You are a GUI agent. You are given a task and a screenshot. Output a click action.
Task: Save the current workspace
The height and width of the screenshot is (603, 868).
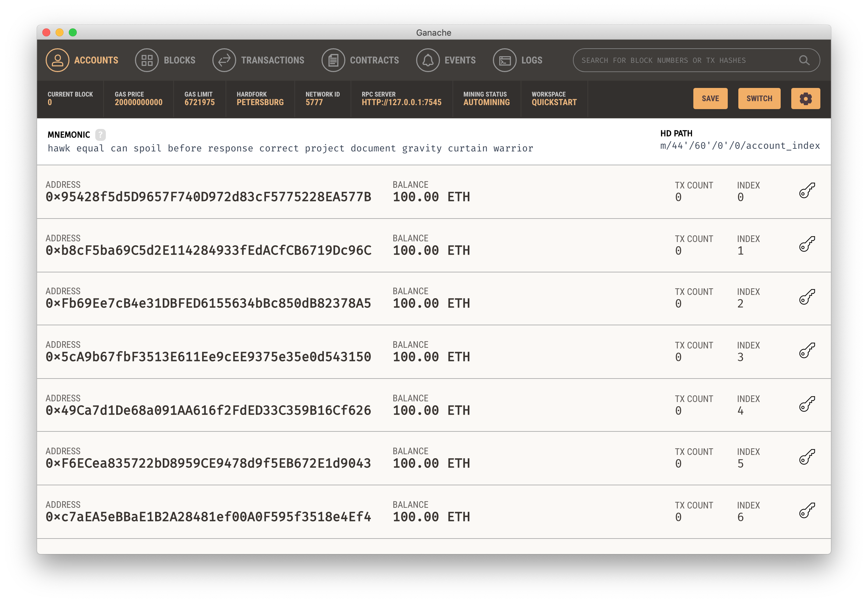click(x=710, y=99)
